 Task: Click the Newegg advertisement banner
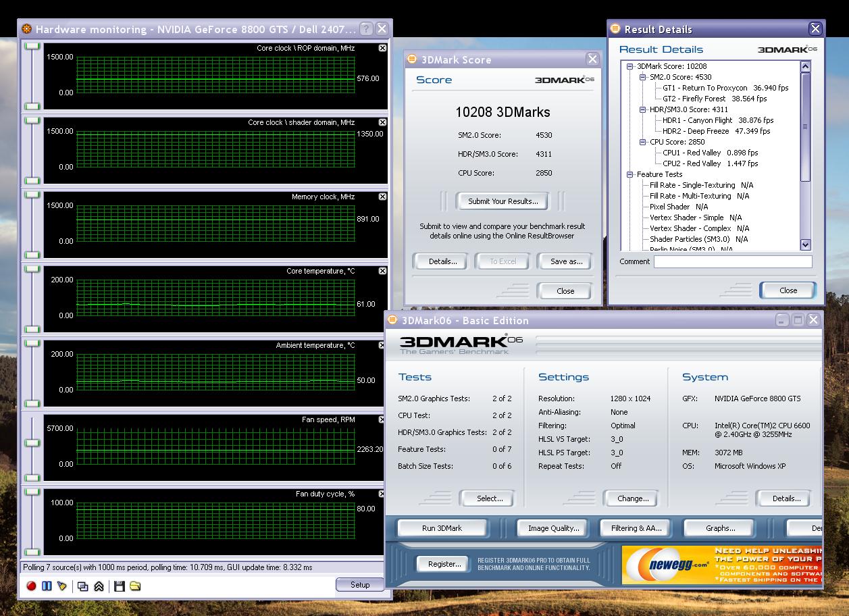tap(722, 565)
